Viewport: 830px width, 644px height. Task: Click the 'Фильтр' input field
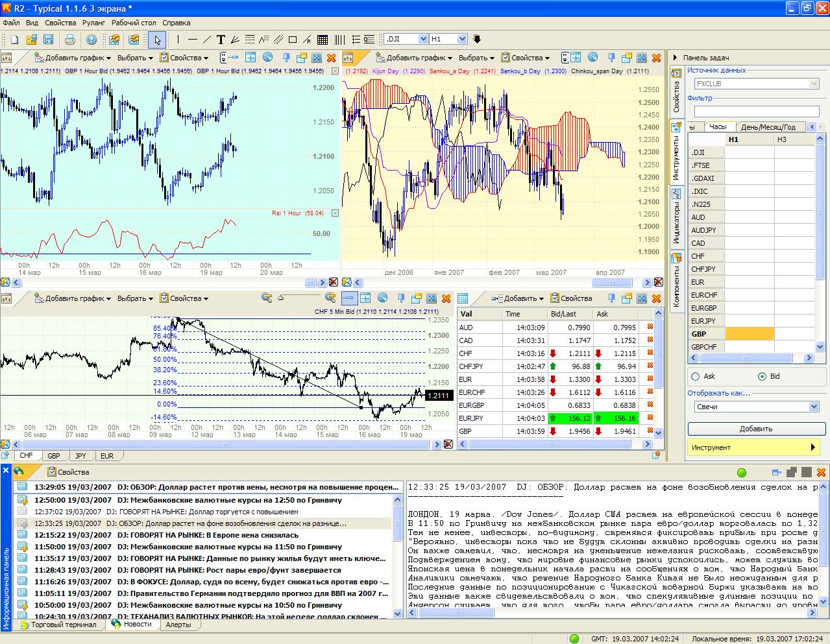[x=756, y=111]
